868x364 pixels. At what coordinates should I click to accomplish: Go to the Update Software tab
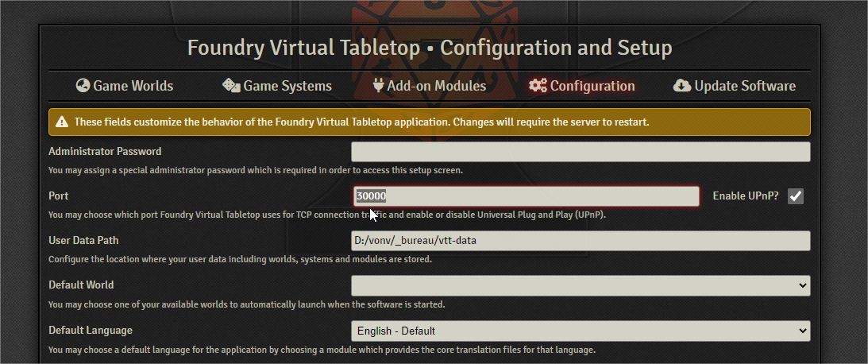pyautogui.click(x=734, y=86)
